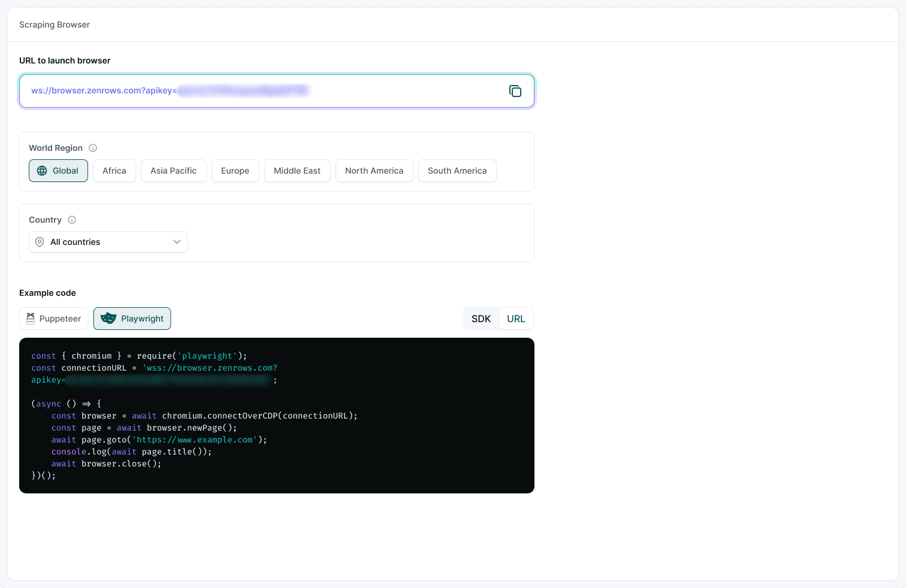This screenshot has width=906, height=588.
Task: Choose the South America region
Action: tap(457, 171)
